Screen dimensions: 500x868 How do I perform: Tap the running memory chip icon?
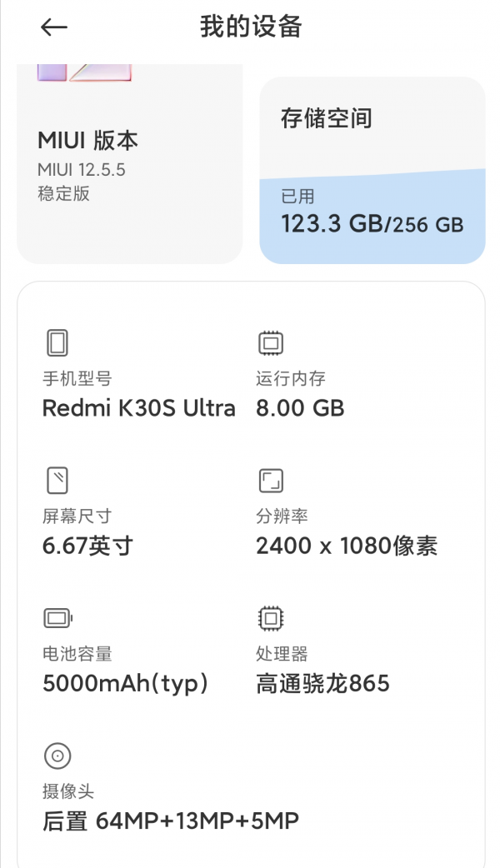270,342
